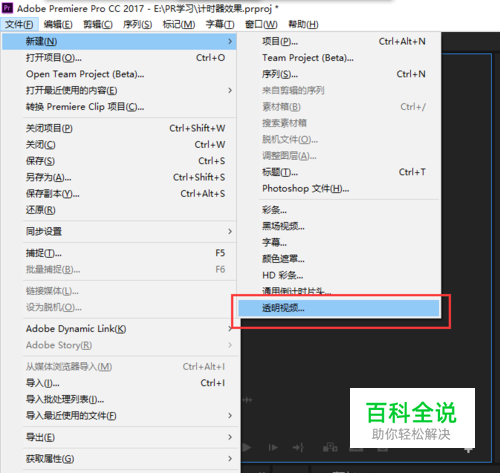Expand 同步设置 submenu

pyautogui.click(x=119, y=231)
